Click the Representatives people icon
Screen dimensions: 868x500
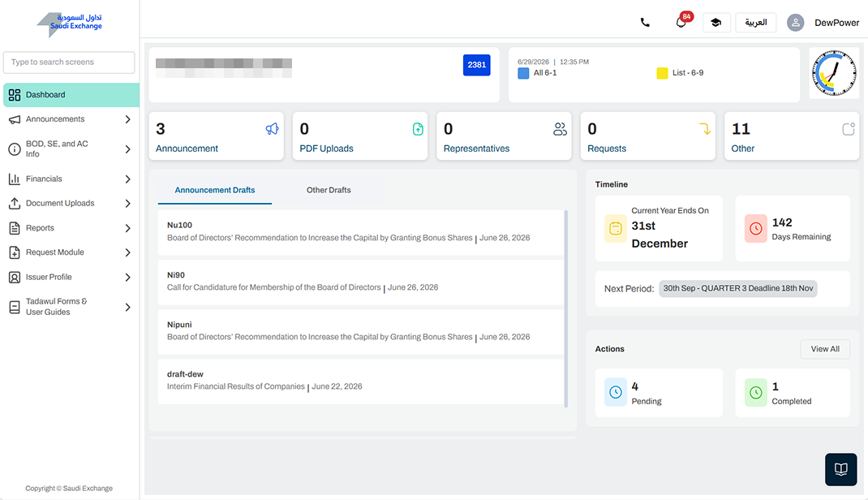pyautogui.click(x=561, y=129)
